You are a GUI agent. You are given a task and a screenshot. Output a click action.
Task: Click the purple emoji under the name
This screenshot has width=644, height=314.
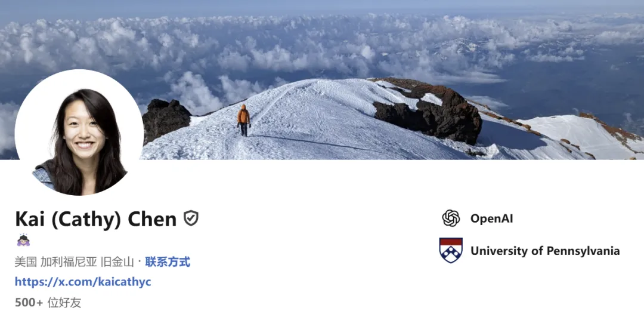tap(23, 240)
